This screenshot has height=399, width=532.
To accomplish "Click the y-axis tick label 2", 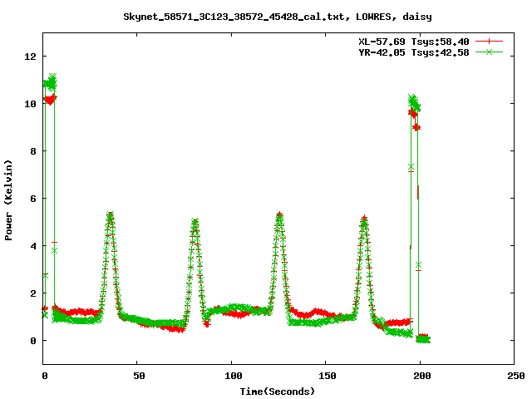I will click(33, 293).
